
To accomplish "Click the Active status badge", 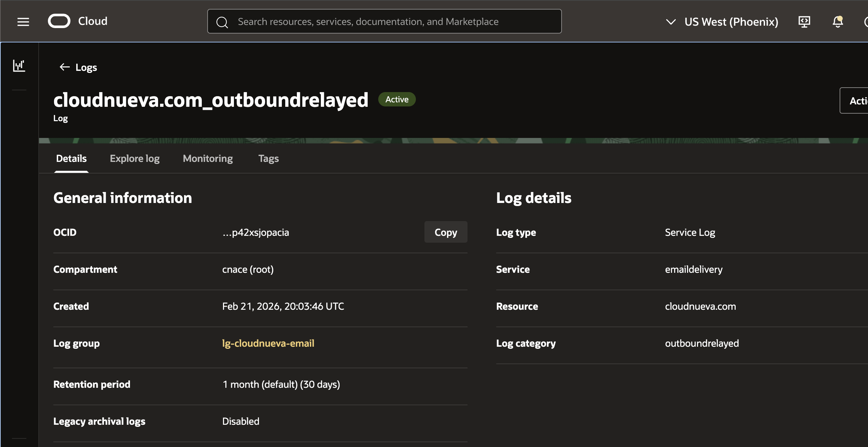I will [x=397, y=99].
